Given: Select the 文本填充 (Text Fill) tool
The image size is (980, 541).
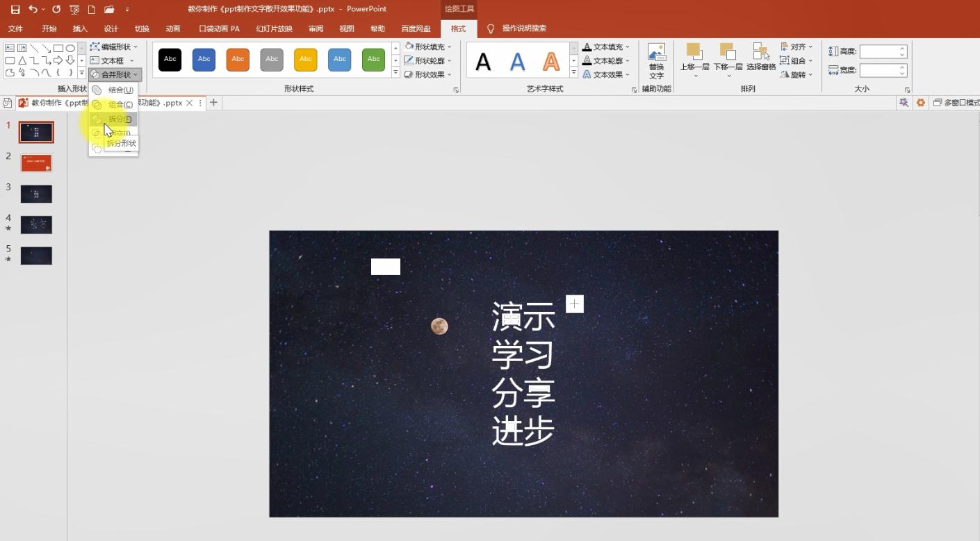Looking at the screenshot, I should click(605, 47).
